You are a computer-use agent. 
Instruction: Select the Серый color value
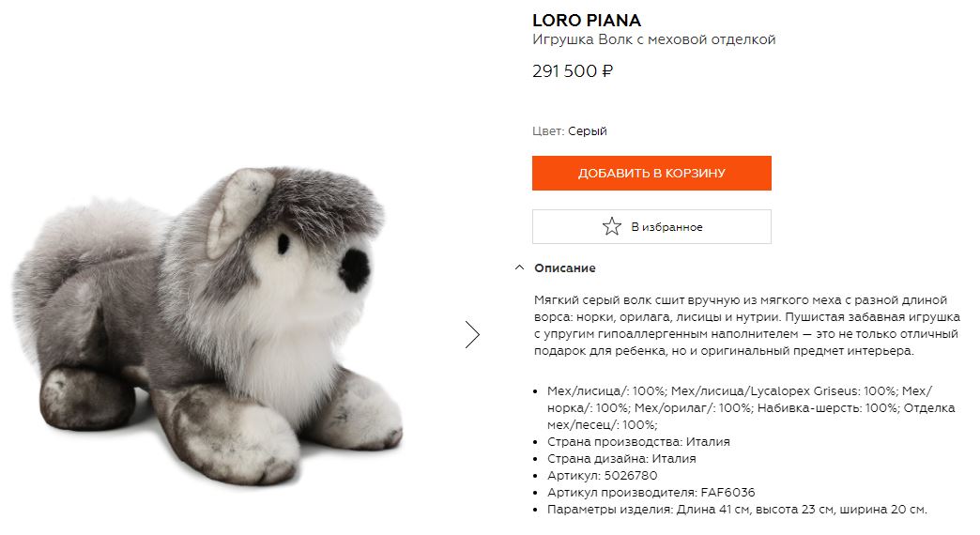tap(587, 131)
